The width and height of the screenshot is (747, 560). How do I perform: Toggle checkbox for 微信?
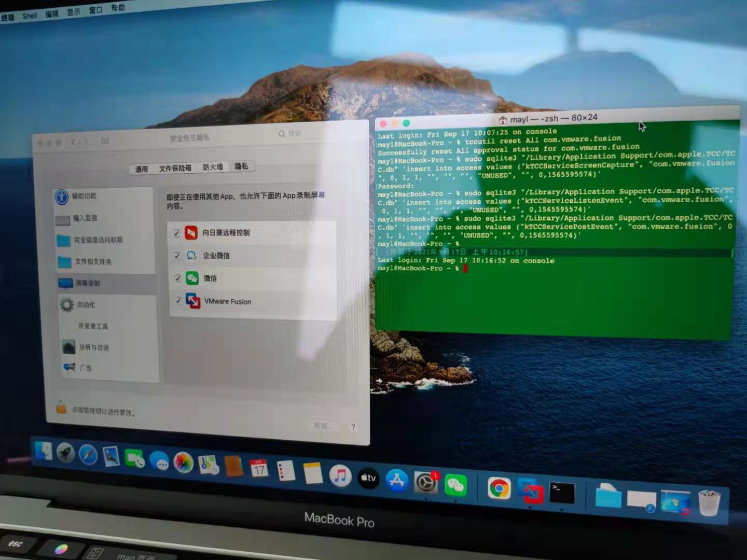177,278
